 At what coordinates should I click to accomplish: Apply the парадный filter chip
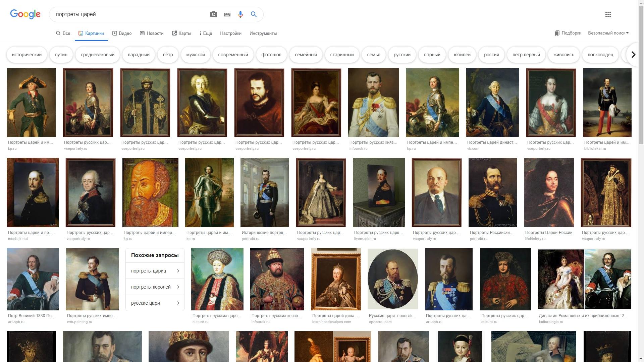pyautogui.click(x=139, y=55)
